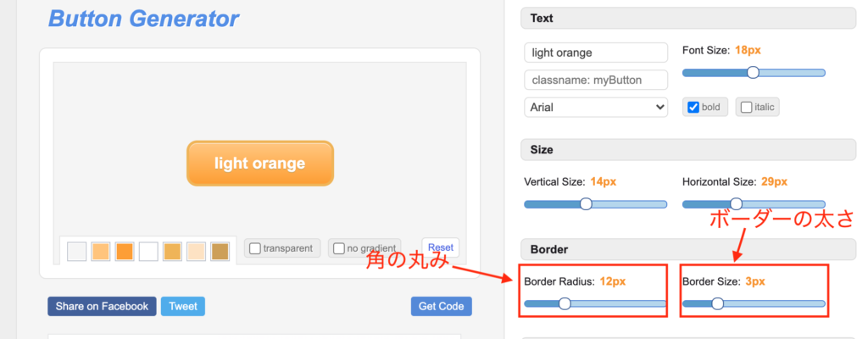Viewport: 868px width, 339px height.
Task: Click the Reset link
Action: pyautogui.click(x=441, y=247)
